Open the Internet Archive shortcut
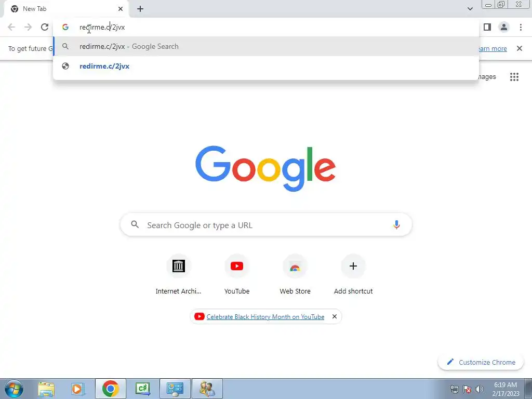Viewport: 532px width, 399px height. 179,274
